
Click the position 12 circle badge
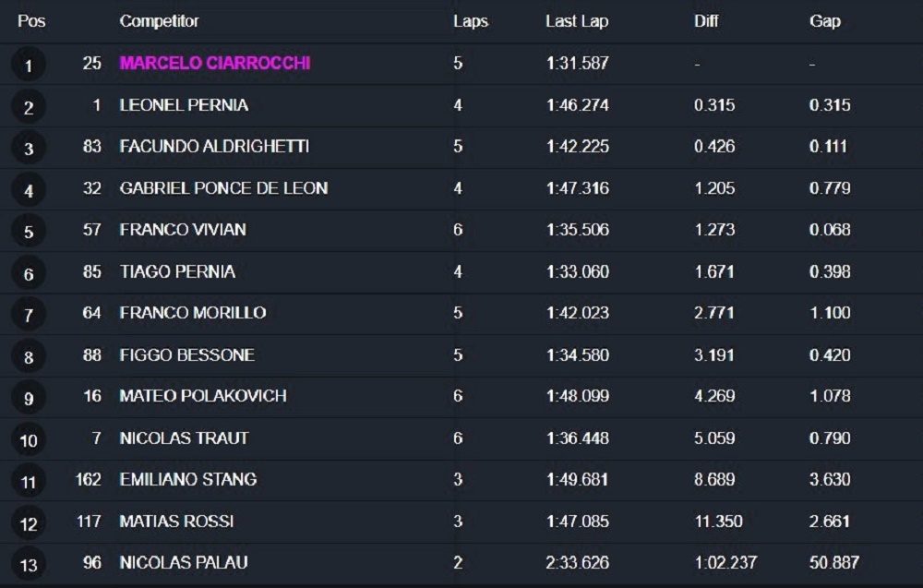(x=29, y=523)
